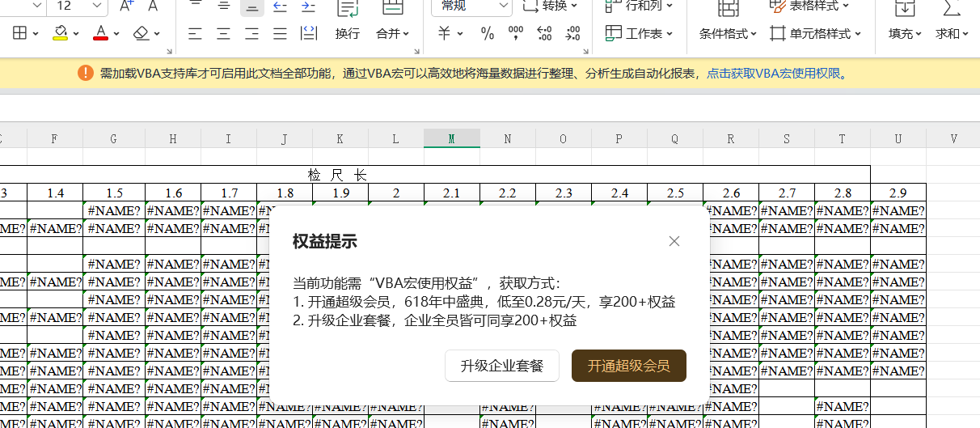Increase indent with the right-arrow icon
The width and height of the screenshot is (980, 428).
pos(308,6)
